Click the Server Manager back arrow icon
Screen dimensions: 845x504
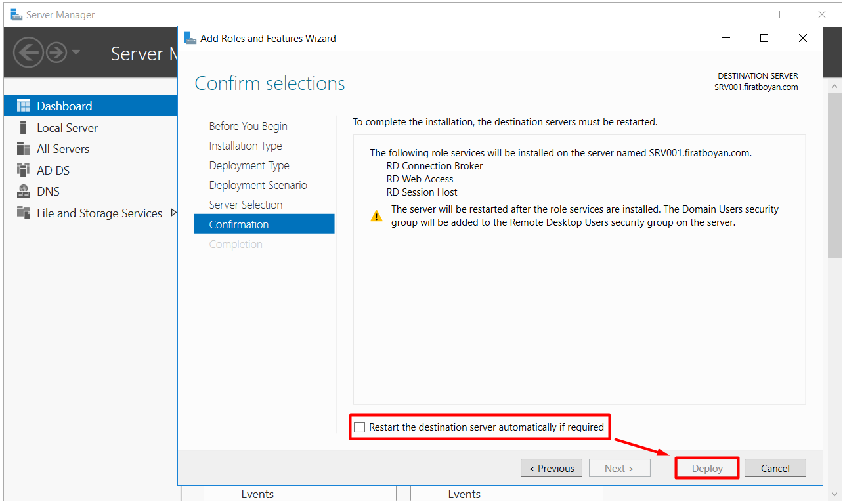[28, 52]
